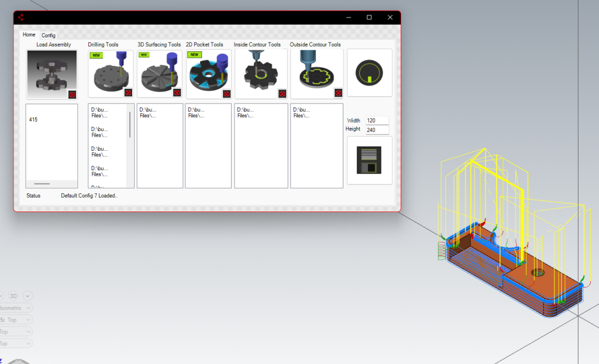Toggle the 3D view mode button
The image size is (599, 364).
tap(13, 296)
